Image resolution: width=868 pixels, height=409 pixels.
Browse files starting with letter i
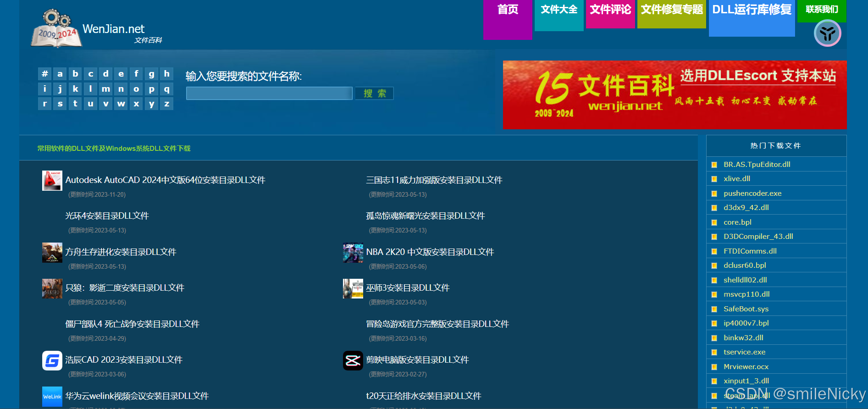[44, 89]
